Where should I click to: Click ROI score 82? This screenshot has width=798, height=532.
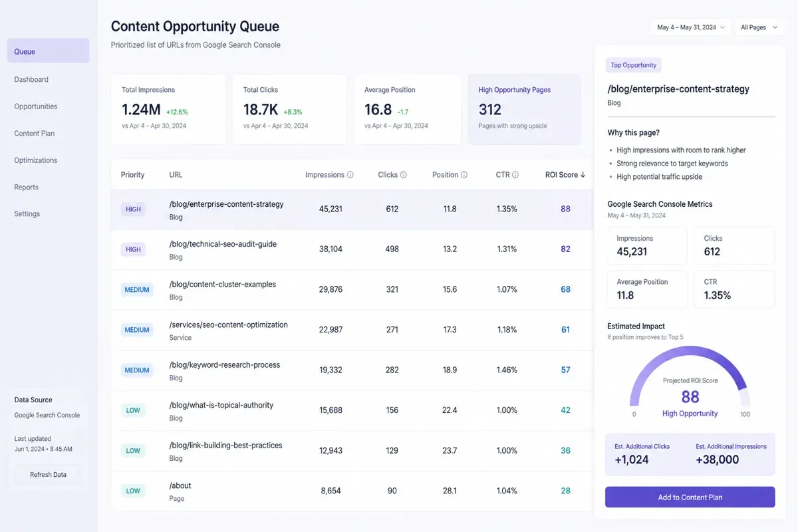click(x=565, y=249)
